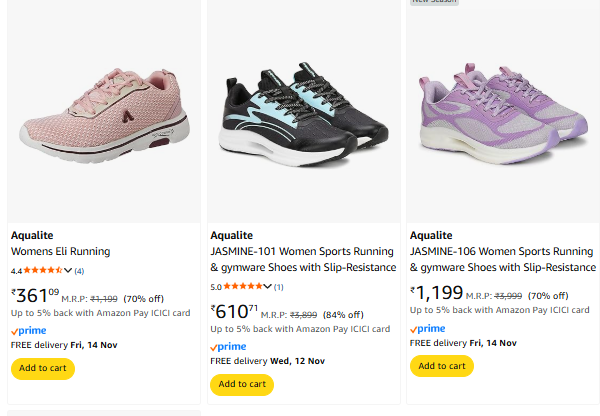Click the Womens Eli Running product title
This screenshot has width=600, height=416.
click(60, 251)
